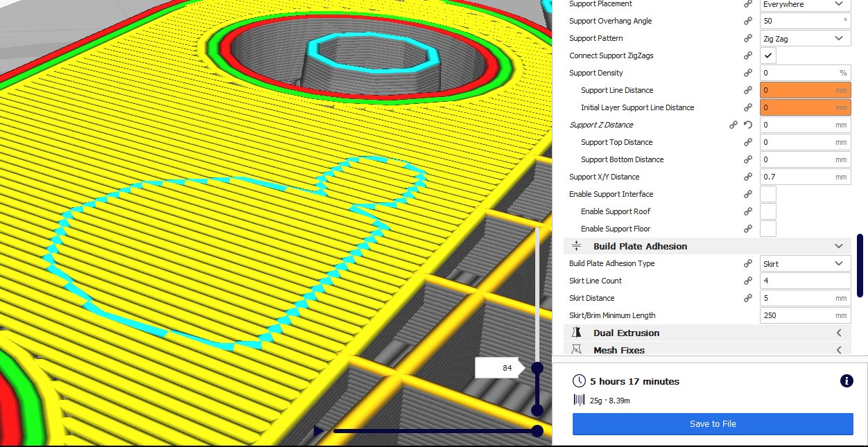Screen dimensions: 868x447
Task: Expand Mesh Fixes section
Action: pos(839,350)
